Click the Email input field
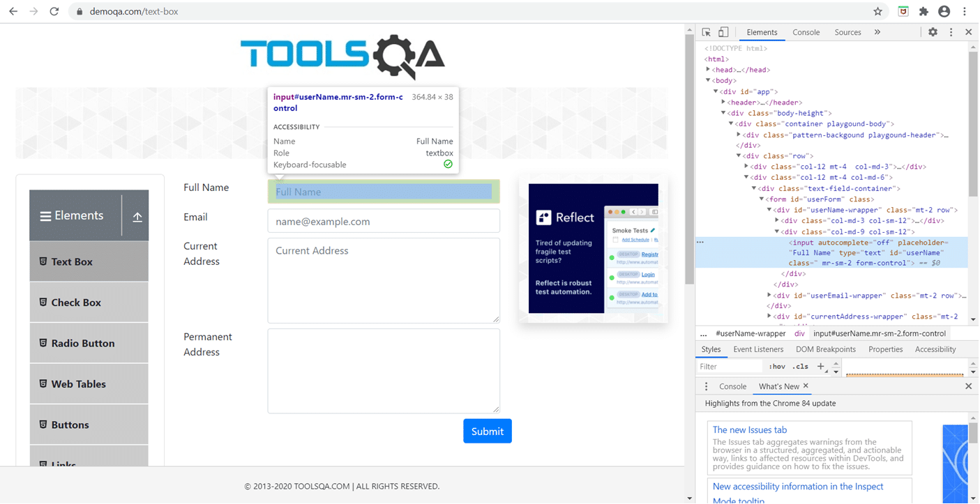The height and width of the screenshot is (504, 980). click(384, 221)
